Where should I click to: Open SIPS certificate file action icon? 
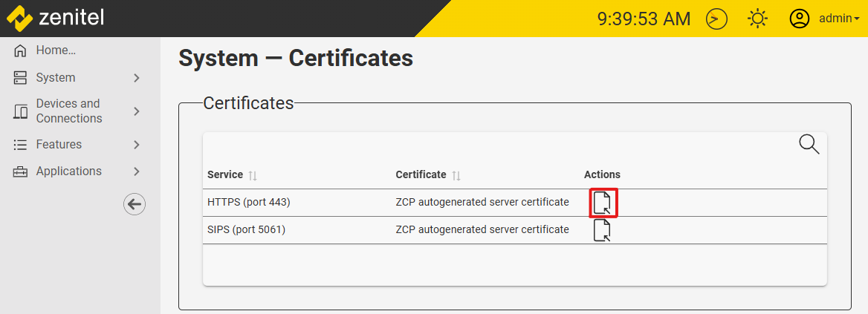click(x=603, y=230)
